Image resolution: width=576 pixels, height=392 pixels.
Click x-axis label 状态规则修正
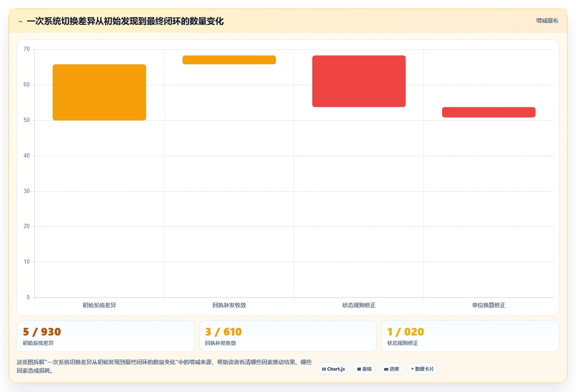tap(359, 305)
